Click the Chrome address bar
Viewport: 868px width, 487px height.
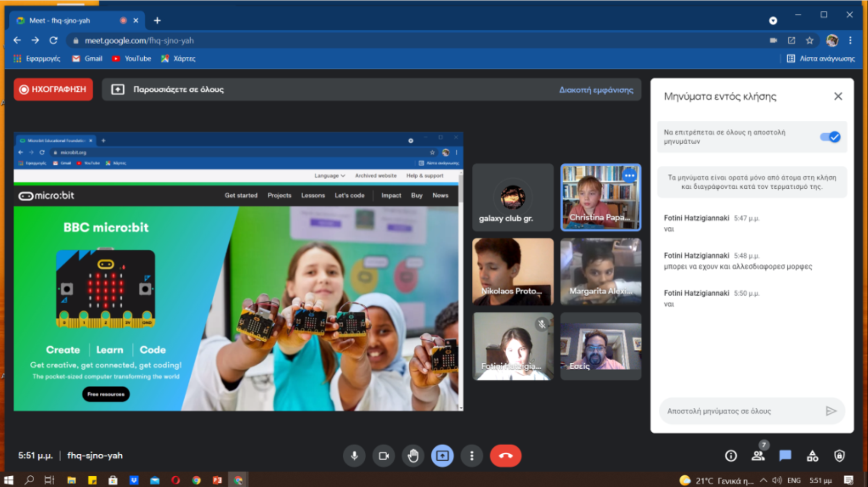tap(416, 41)
